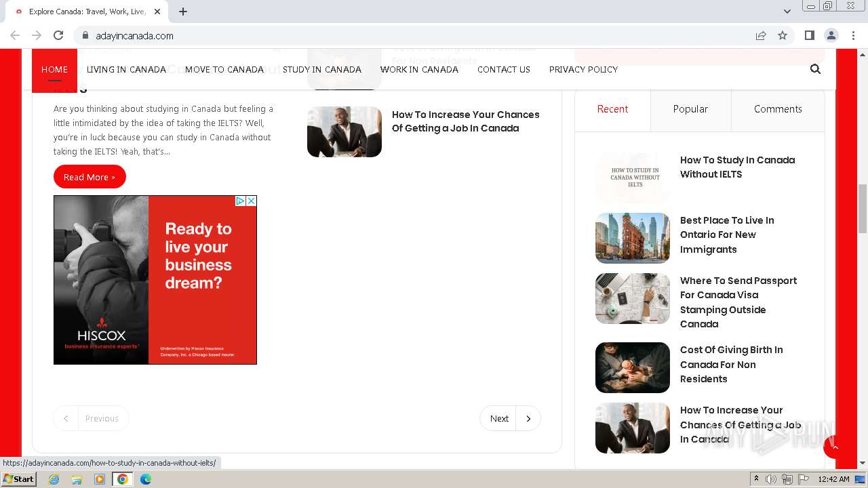Click the taskbar clock showing 12:42 AM

click(x=833, y=479)
